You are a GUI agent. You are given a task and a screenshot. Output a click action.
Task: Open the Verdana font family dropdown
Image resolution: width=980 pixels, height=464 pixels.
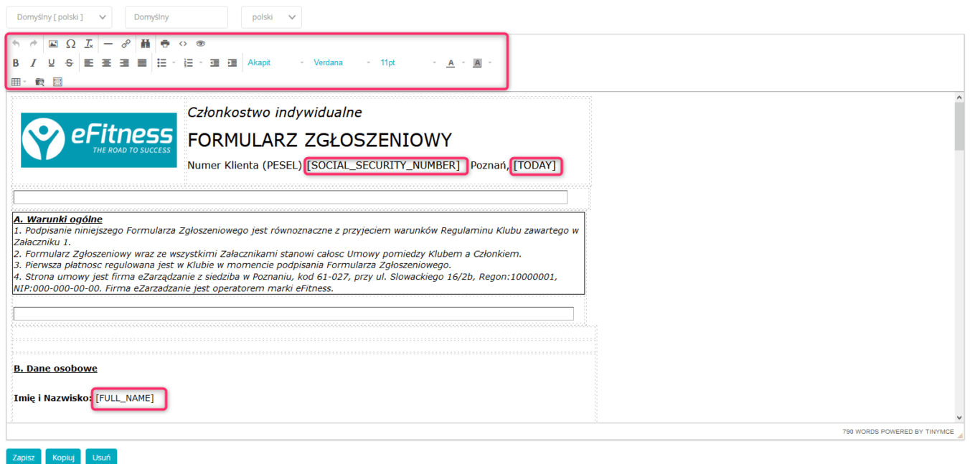(x=342, y=63)
